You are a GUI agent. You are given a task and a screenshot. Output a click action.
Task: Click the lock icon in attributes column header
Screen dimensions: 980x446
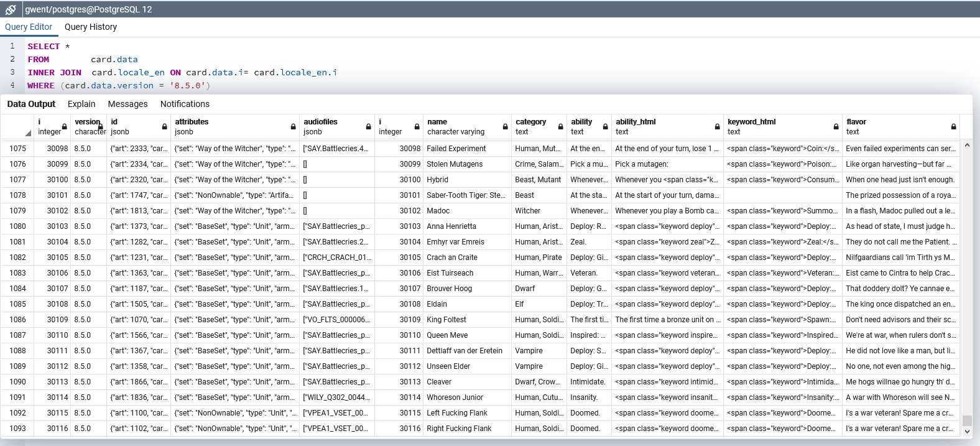pos(294,127)
